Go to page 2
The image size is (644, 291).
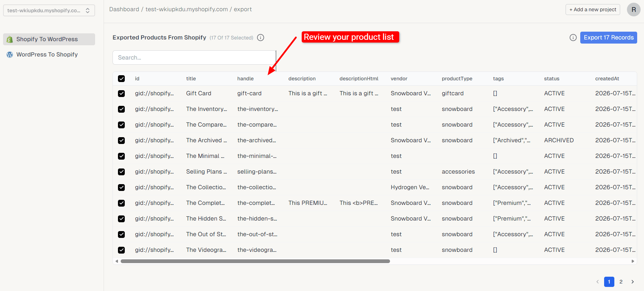coord(621,282)
